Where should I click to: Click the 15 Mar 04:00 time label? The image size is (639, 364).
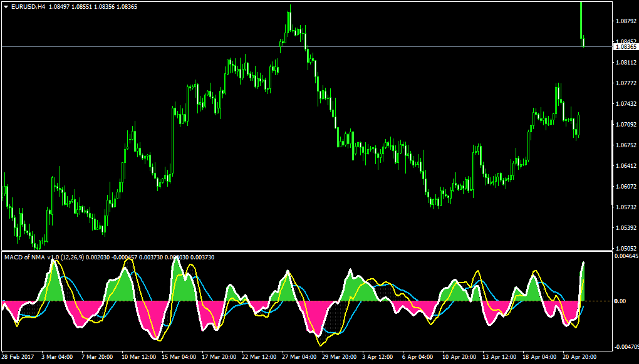point(179,356)
